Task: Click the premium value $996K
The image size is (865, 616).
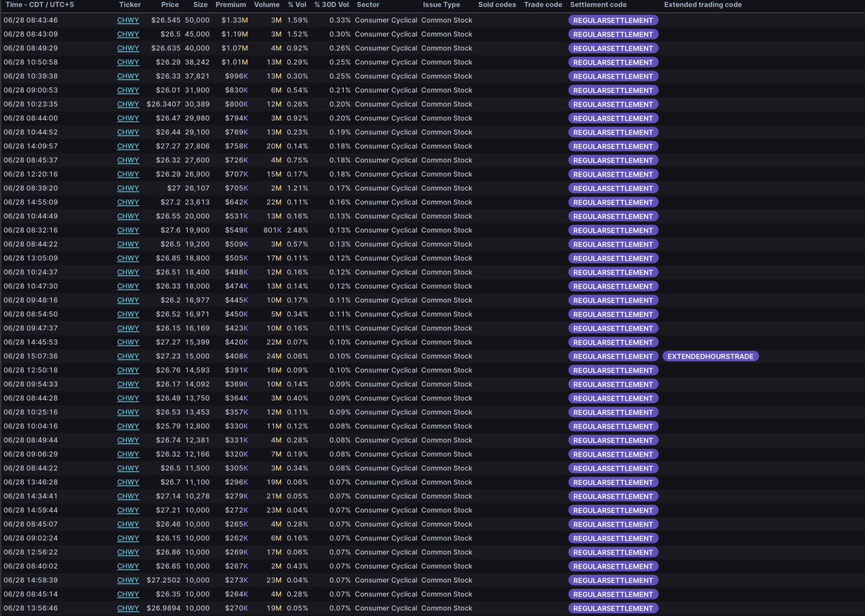Action: pos(236,76)
